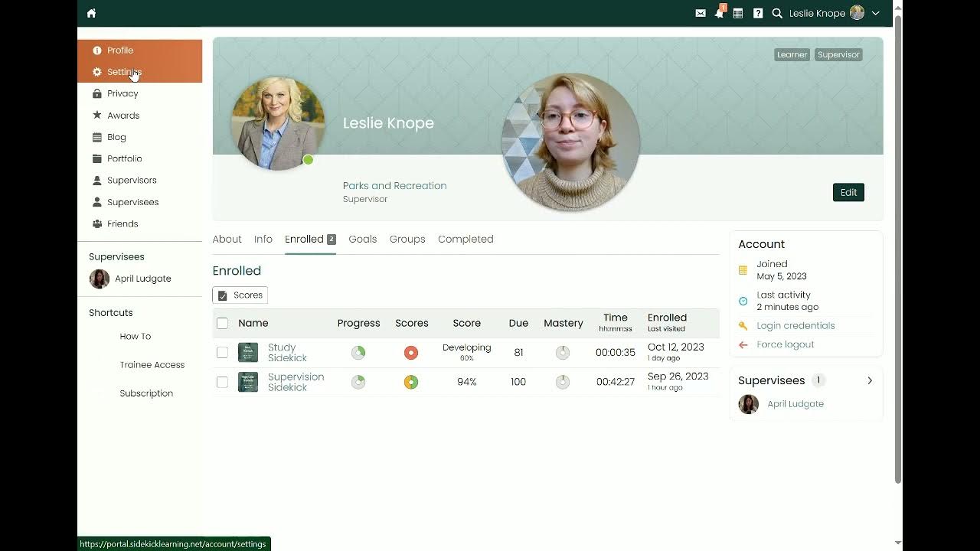Image resolution: width=980 pixels, height=551 pixels.
Task: Open the Study Sidekick course link
Action: [287, 353]
